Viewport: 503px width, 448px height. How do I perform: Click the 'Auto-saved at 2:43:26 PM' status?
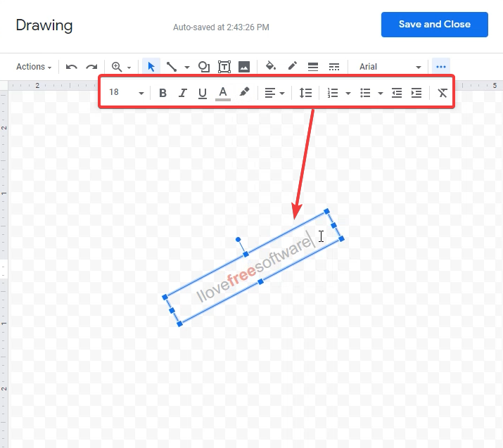click(x=221, y=27)
